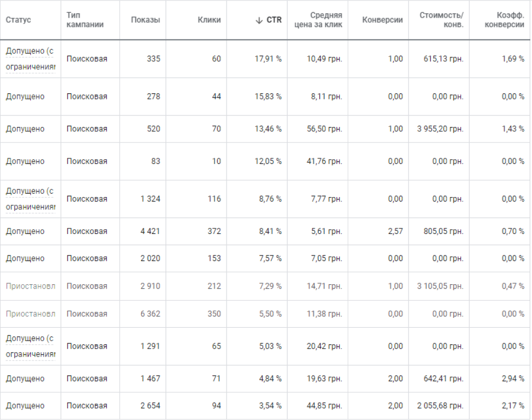Open the limited status in the 17,91 % row
532x420 pixels.
pos(30,59)
